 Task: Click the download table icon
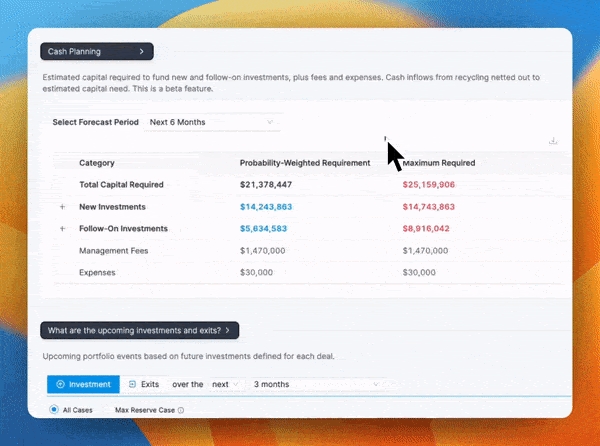pyautogui.click(x=553, y=141)
